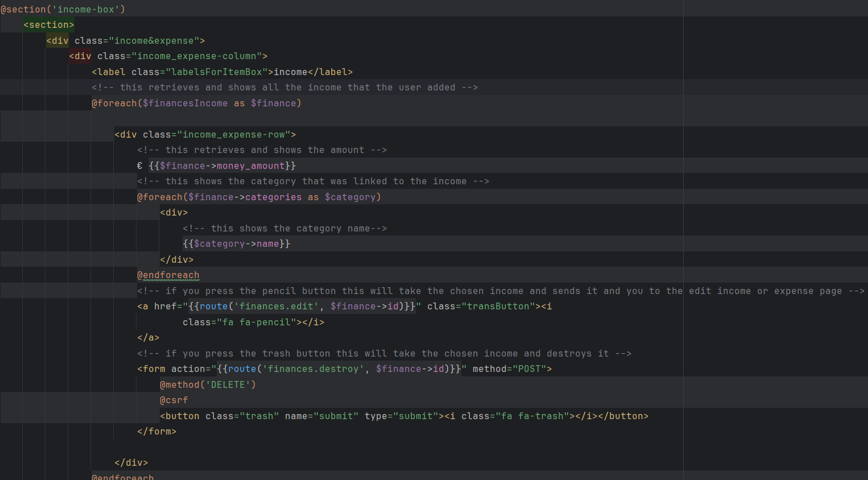Click the @section('income-box') directive

pos(63,9)
